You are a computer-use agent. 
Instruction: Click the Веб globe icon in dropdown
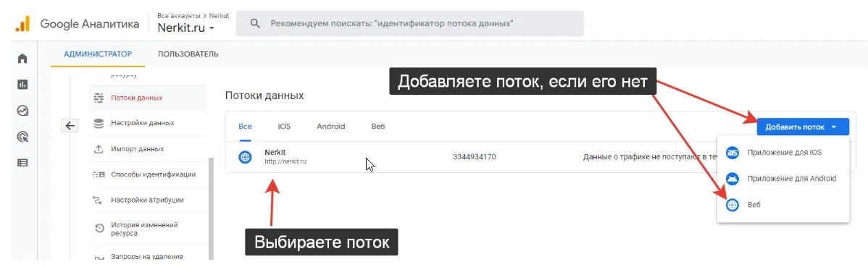(x=733, y=205)
